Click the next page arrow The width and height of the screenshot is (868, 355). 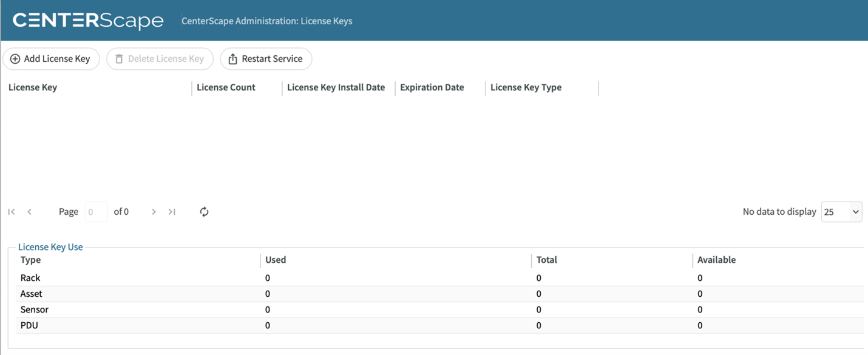click(x=154, y=212)
